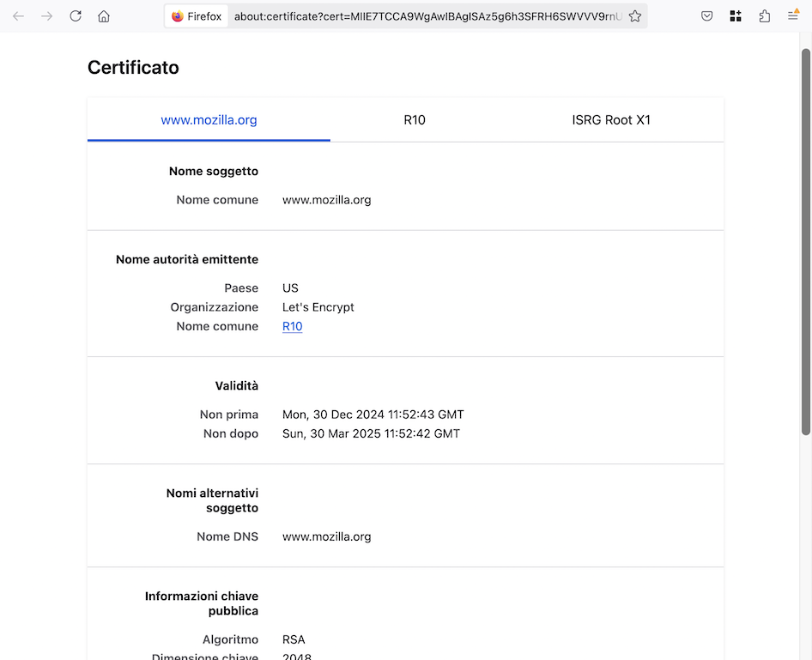Follow the R10 issuer link
Image resolution: width=812 pixels, height=660 pixels.
pyautogui.click(x=292, y=327)
